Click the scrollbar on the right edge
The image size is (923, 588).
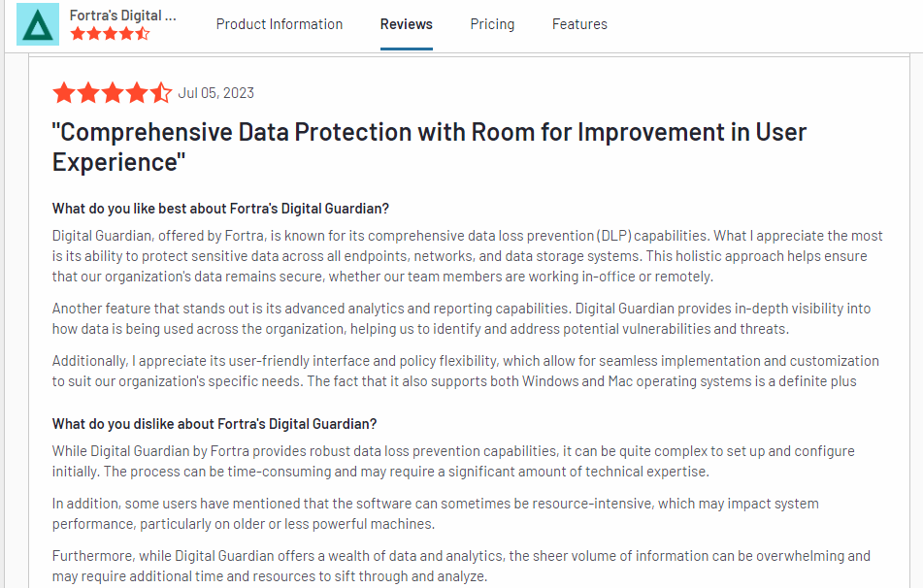918,291
